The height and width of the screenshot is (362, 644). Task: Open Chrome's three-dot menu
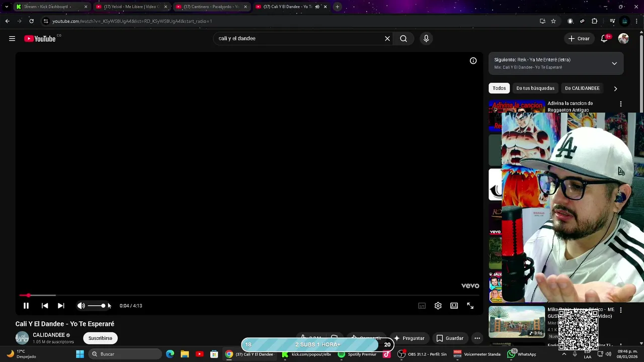637,21
